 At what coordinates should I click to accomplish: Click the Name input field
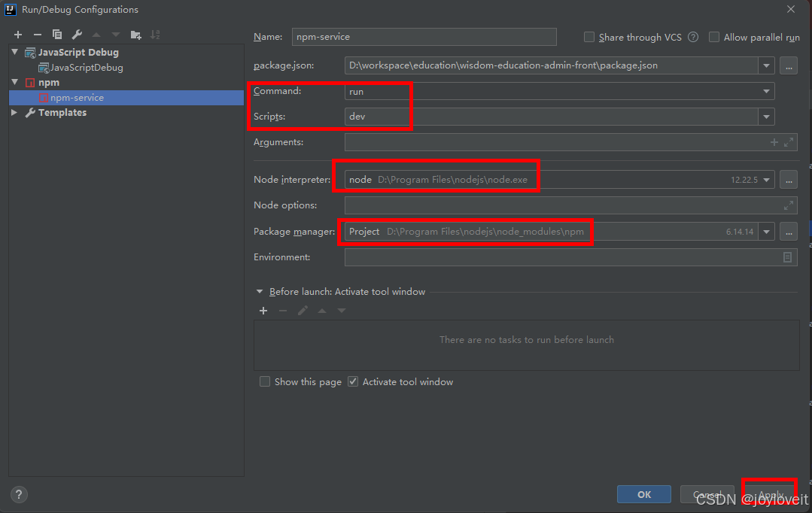tap(424, 37)
